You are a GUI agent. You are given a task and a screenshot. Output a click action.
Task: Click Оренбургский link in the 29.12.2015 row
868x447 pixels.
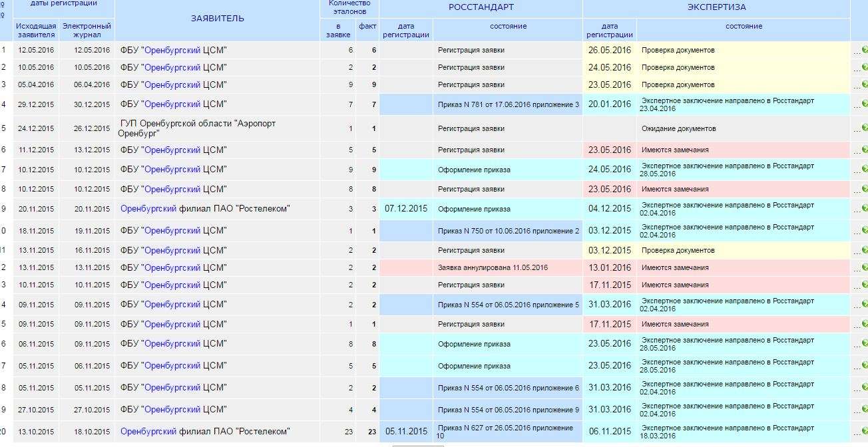point(172,104)
